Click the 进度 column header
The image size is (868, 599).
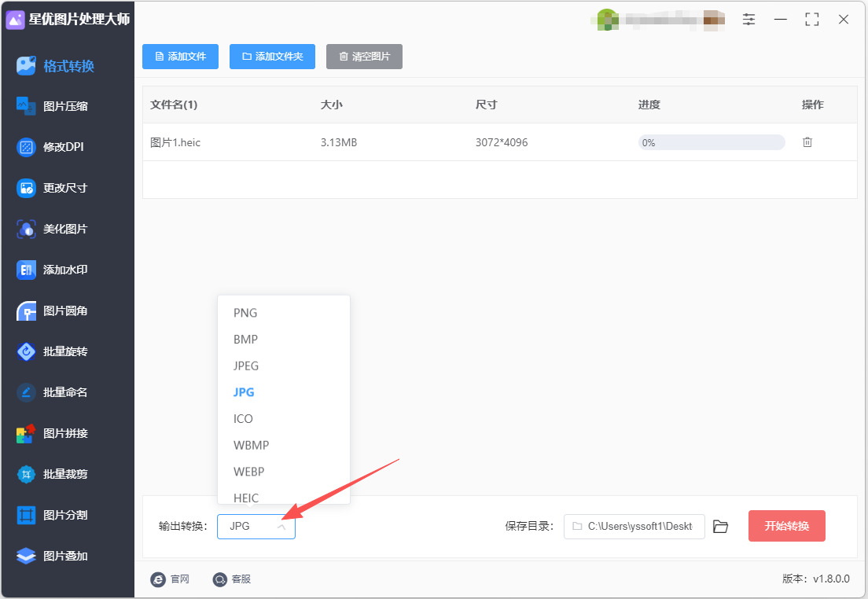pyautogui.click(x=649, y=105)
